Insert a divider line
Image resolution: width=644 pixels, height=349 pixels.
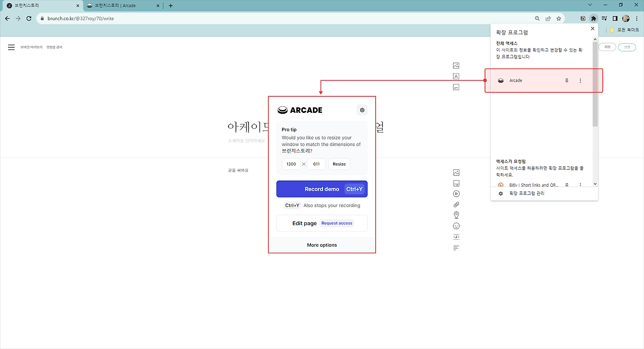(456, 237)
